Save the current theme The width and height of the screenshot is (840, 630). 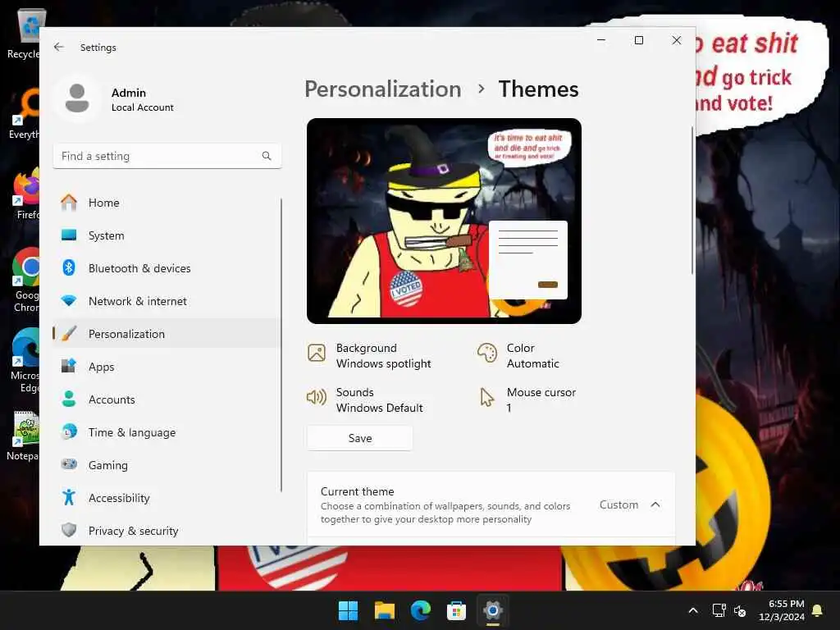[x=360, y=438]
